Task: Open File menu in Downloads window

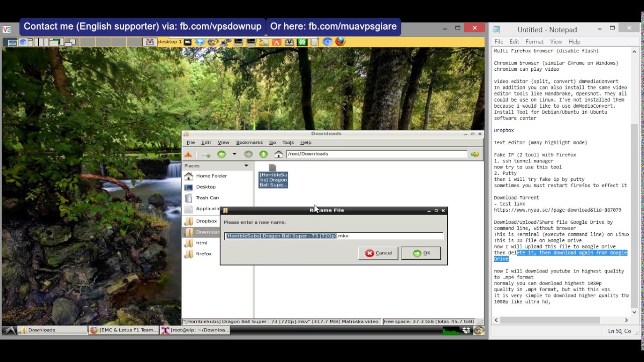Action: pyautogui.click(x=191, y=142)
